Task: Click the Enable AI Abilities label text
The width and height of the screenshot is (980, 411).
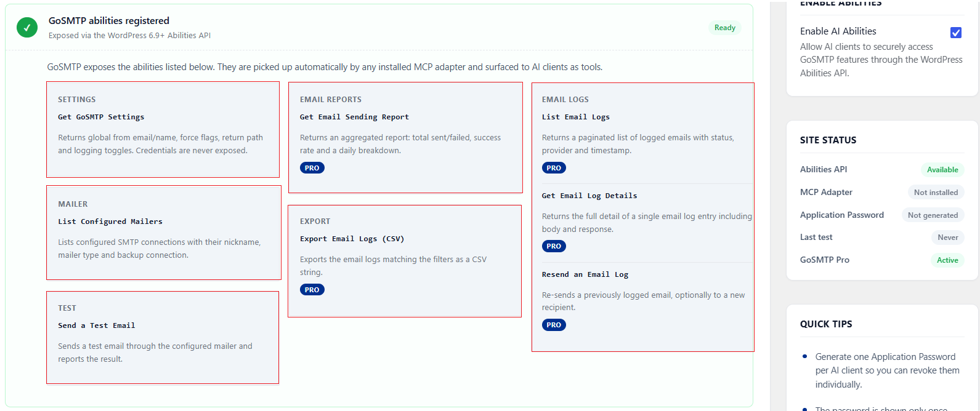Action: pyautogui.click(x=838, y=31)
